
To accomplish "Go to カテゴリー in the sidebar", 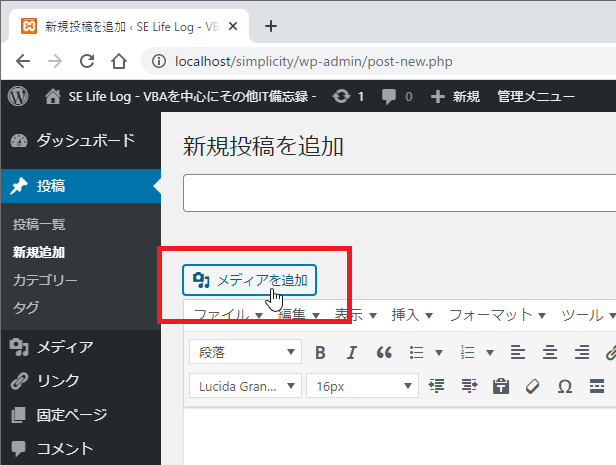I will pos(45,280).
